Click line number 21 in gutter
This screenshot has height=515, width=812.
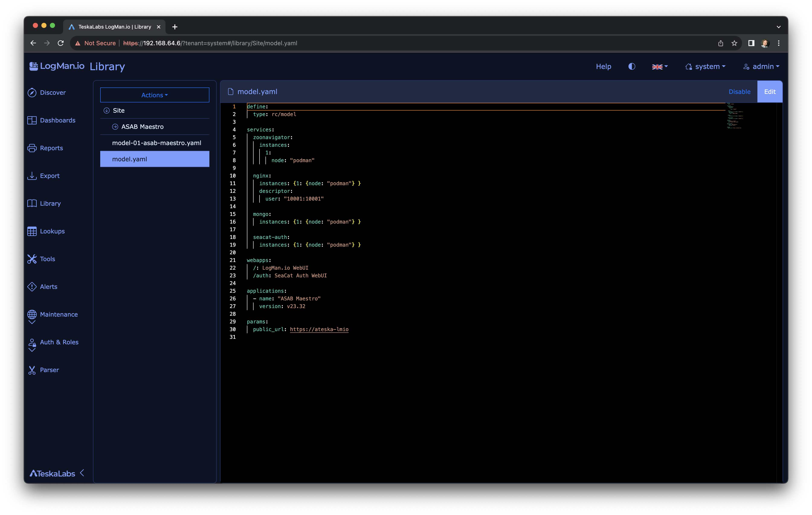[233, 260]
